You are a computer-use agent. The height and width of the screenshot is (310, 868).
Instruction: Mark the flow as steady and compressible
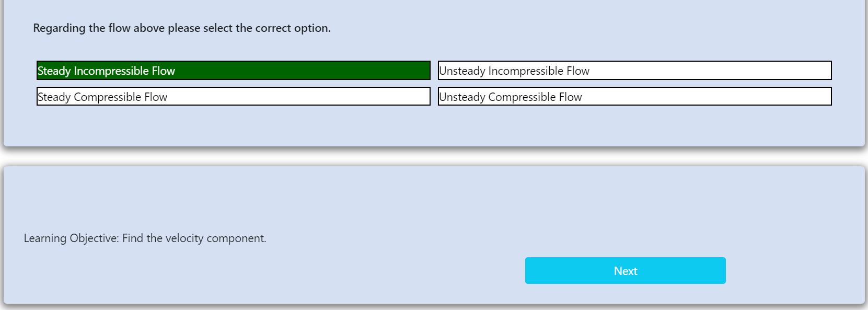pos(233,97)
